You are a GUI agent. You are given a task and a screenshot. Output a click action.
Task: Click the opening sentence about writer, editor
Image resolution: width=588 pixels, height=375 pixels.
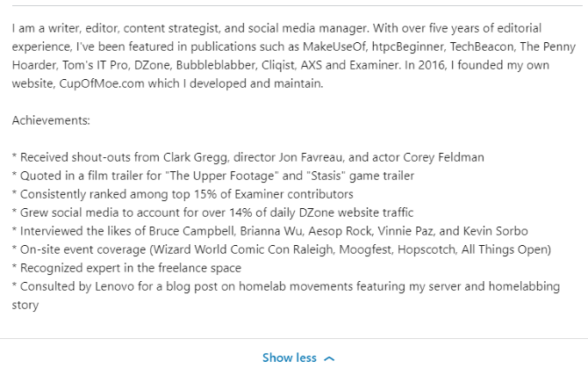coord(190,28)
